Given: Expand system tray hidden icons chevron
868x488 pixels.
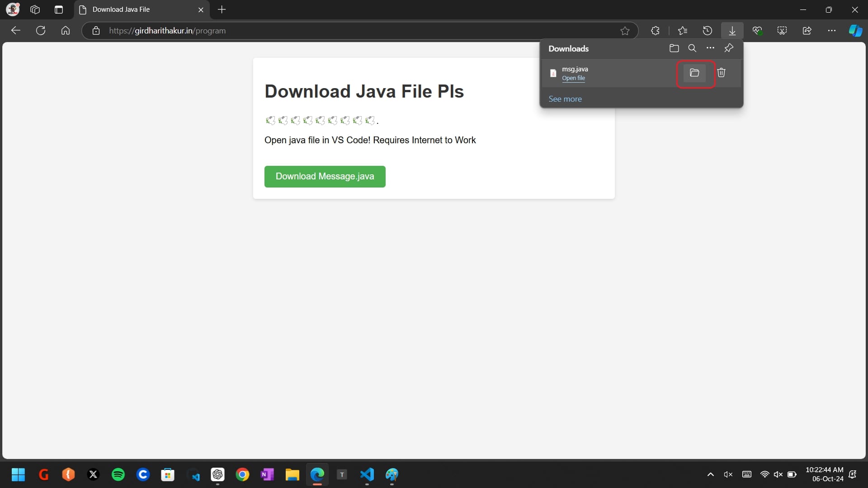Looking at the screenshot, I should tap(710, 474).
